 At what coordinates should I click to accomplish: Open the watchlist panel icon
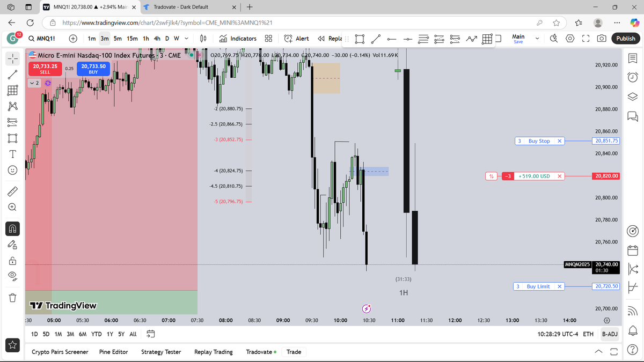(632, 58)
